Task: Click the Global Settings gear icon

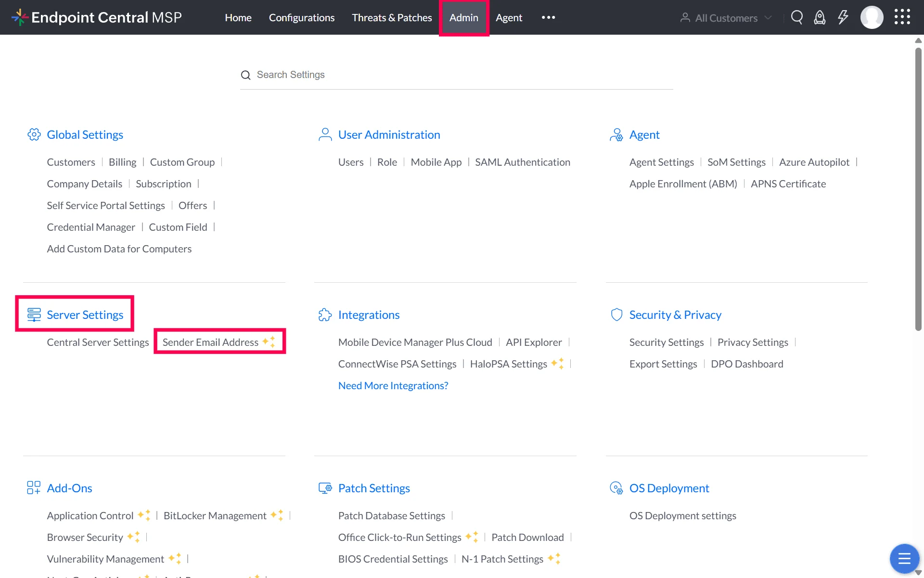Action: 34,134
